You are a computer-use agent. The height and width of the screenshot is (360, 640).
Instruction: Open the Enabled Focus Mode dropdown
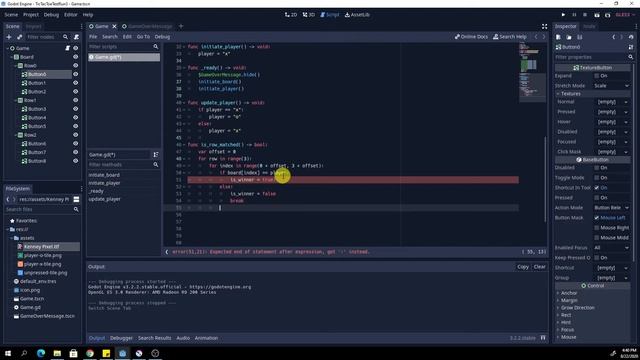pyautogui.click(x=611, y=248)
